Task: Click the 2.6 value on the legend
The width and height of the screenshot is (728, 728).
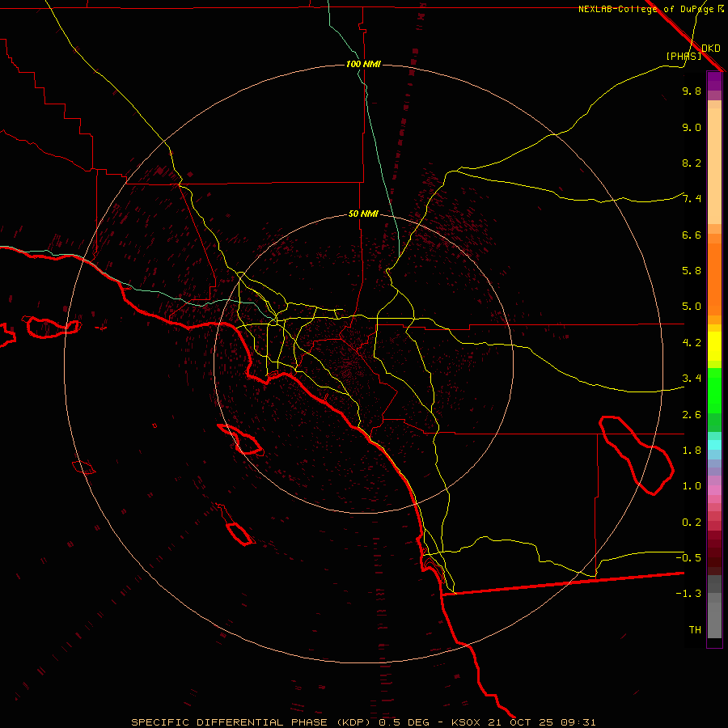Action: 691,415
